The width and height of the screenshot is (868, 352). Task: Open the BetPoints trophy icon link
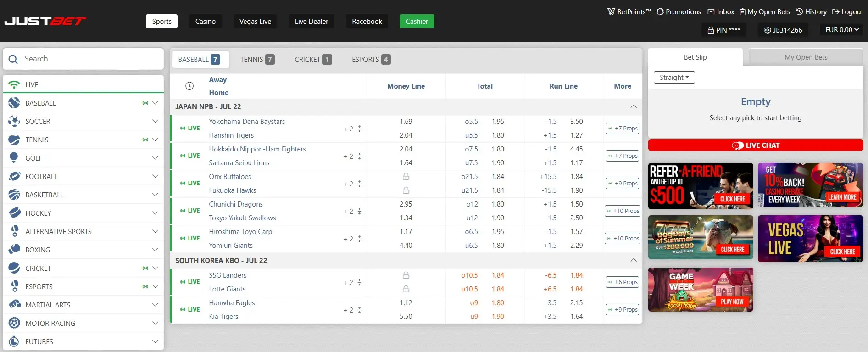tap(611, 11)
